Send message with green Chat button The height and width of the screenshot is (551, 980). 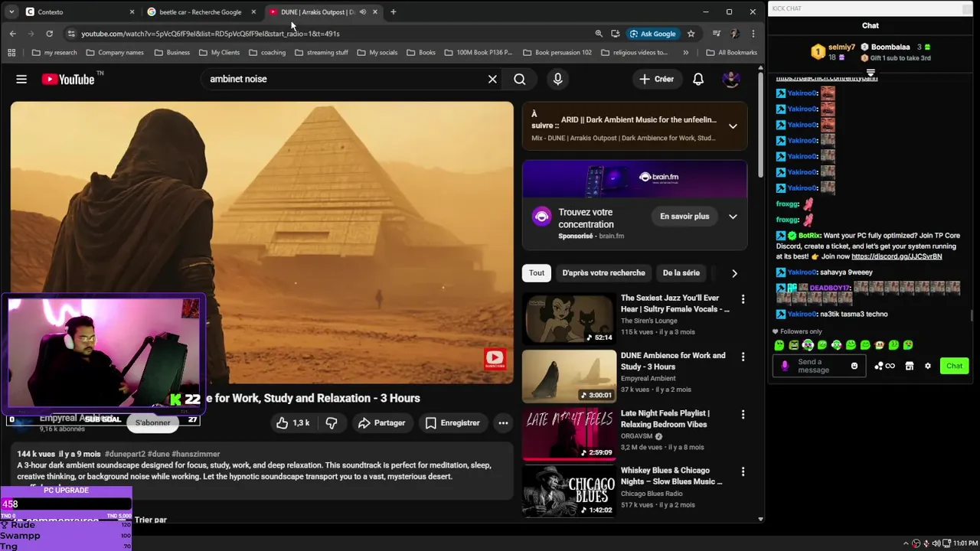954,366
